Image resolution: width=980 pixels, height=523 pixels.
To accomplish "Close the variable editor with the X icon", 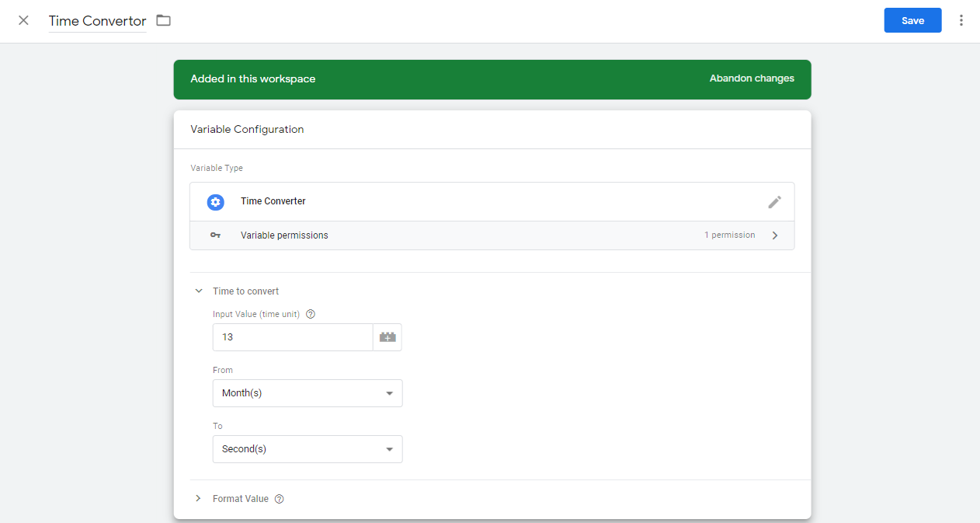I will click(23, 20).
